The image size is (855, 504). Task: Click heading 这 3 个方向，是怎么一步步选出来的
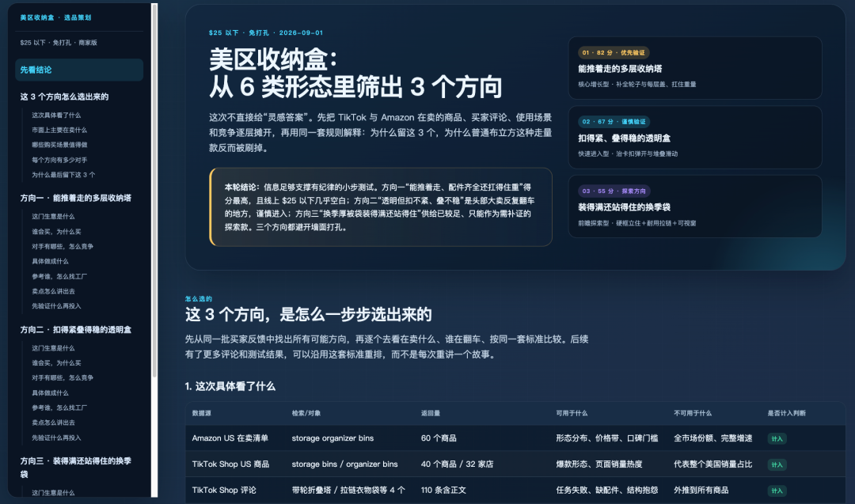[x=308, y=314]
